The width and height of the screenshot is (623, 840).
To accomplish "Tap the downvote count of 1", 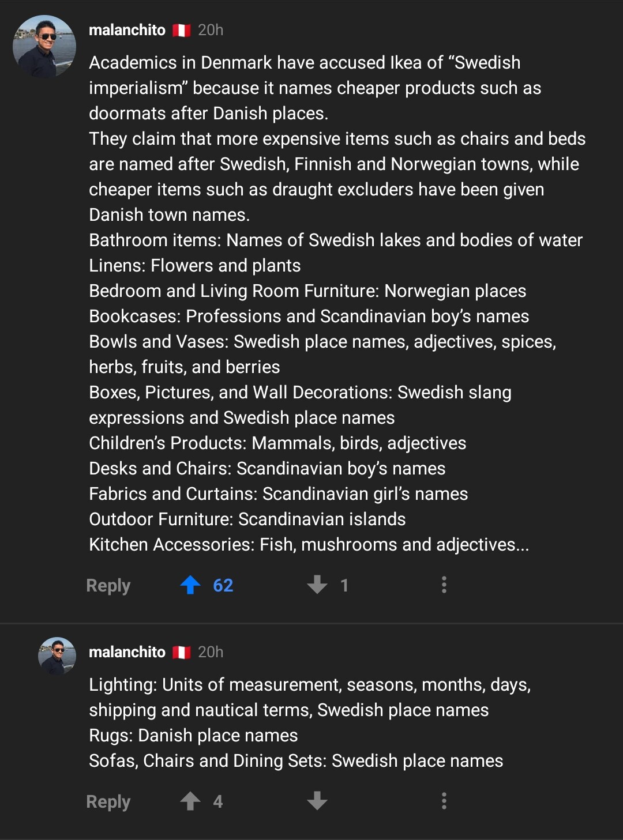I will 344,586.
